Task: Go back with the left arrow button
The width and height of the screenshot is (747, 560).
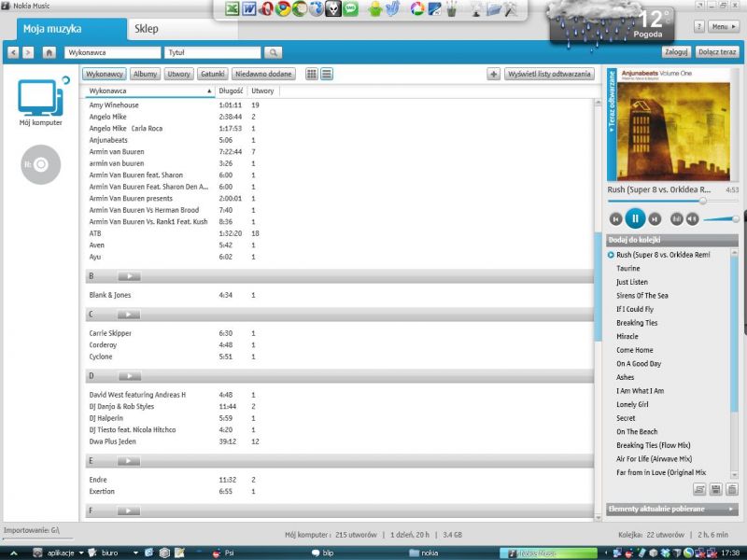Action: point(13,52)
